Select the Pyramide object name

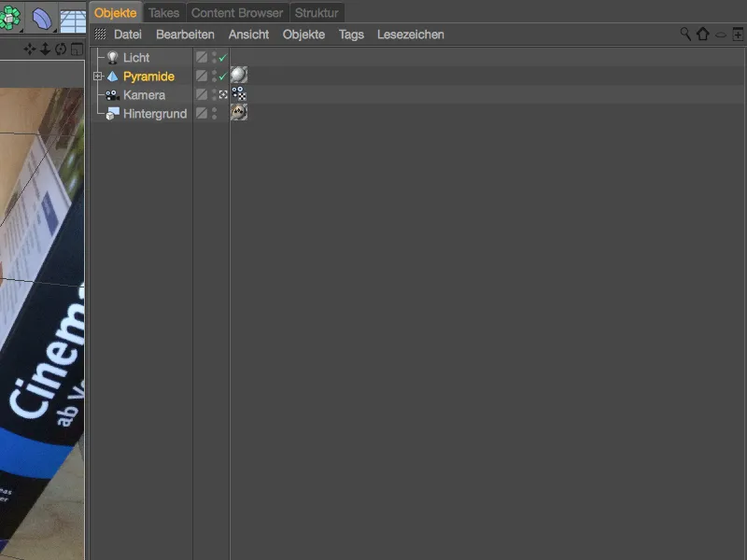(148, 77)
